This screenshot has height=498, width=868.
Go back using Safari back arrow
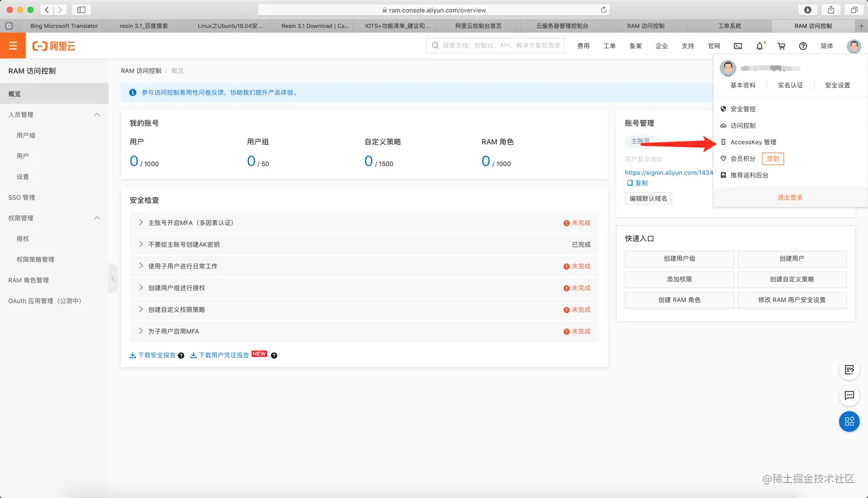47,10
